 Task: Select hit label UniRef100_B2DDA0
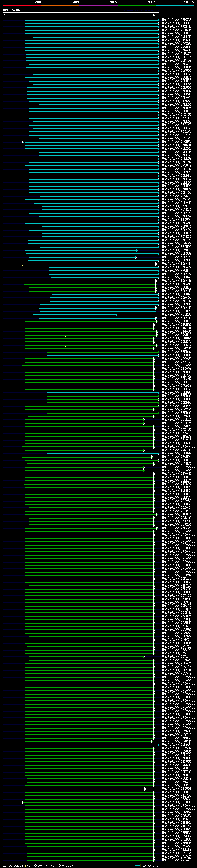(x=177, y=352)
